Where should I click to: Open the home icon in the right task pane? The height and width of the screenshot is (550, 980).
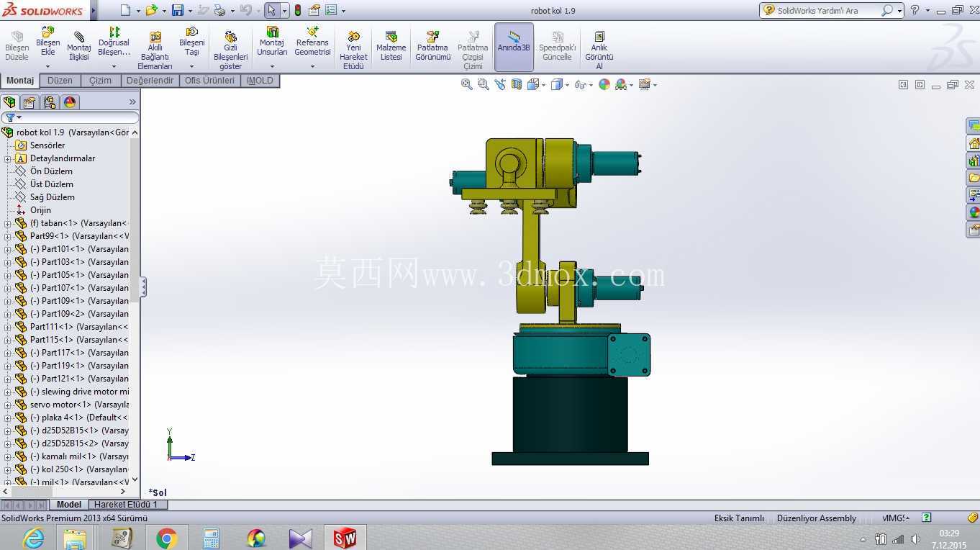coord(974,143)
